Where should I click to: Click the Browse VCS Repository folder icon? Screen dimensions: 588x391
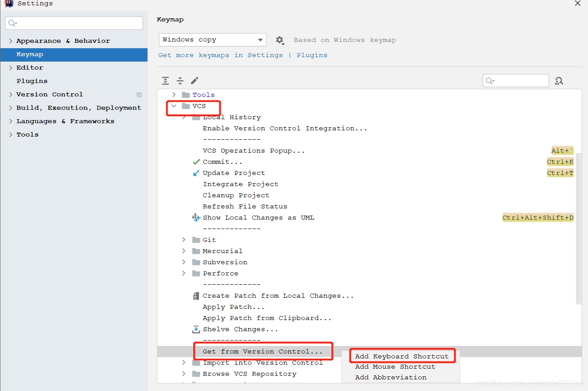196,374
